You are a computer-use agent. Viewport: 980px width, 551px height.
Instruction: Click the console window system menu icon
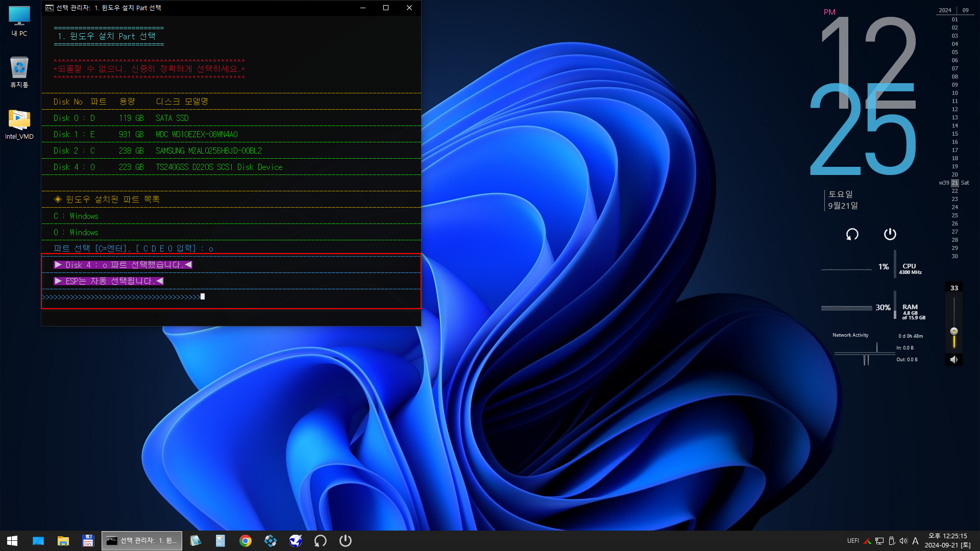[x=50, y=8]
